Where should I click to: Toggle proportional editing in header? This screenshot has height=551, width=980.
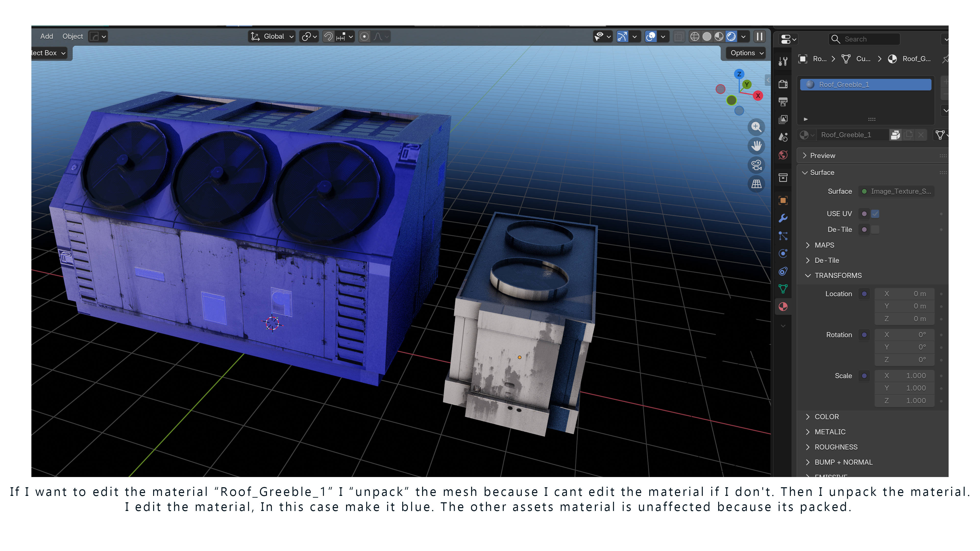[x=364, y=36]
